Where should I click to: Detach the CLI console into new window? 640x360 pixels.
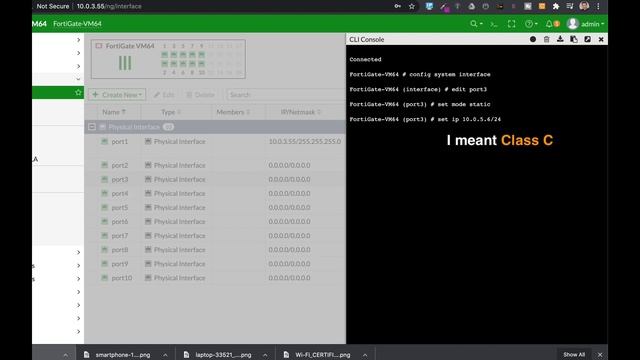pos(587,39)
